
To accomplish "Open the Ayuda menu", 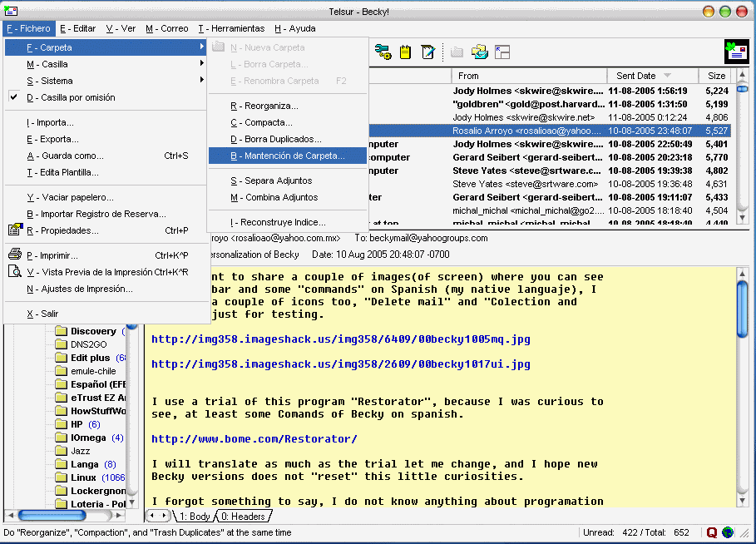I will pos(295,28).
